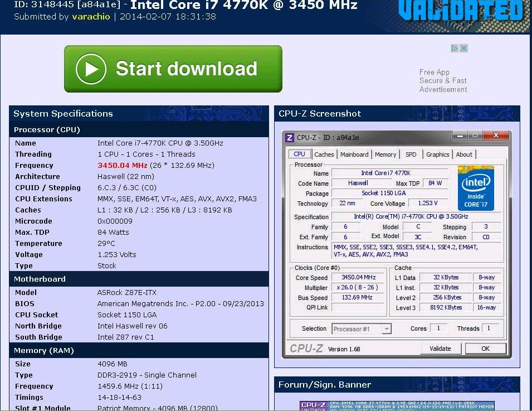This screenshot has width=532, height=411.
Task: Click the CPU-Z purple Z logo icon
Action: [x=290, y=138]
